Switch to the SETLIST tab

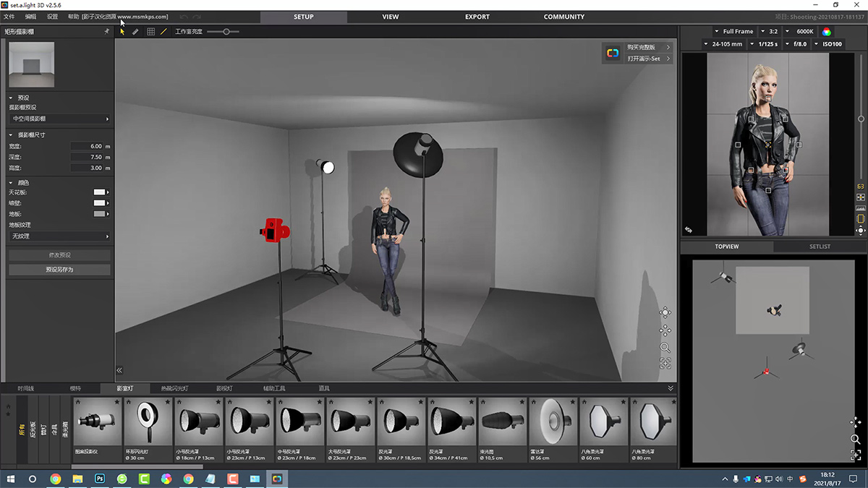820,247
